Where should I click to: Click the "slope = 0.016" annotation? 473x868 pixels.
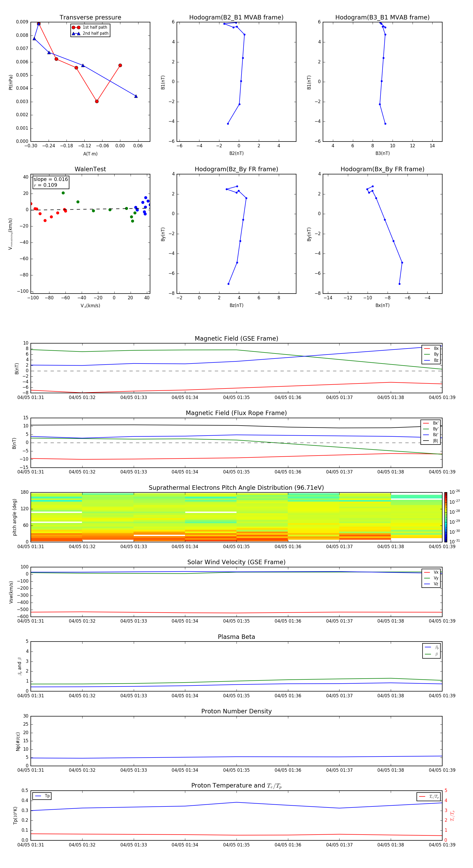pyautogui.click(x=51, y=179)
